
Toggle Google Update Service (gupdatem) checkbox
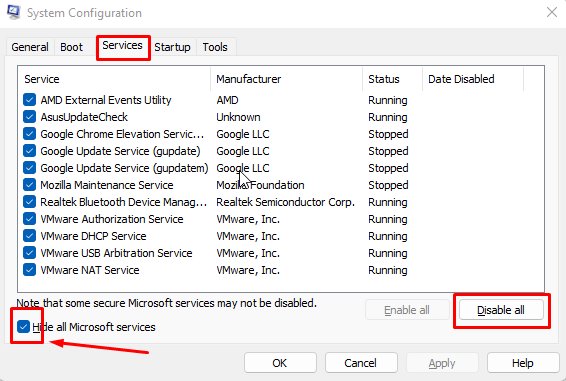point(29,168)
